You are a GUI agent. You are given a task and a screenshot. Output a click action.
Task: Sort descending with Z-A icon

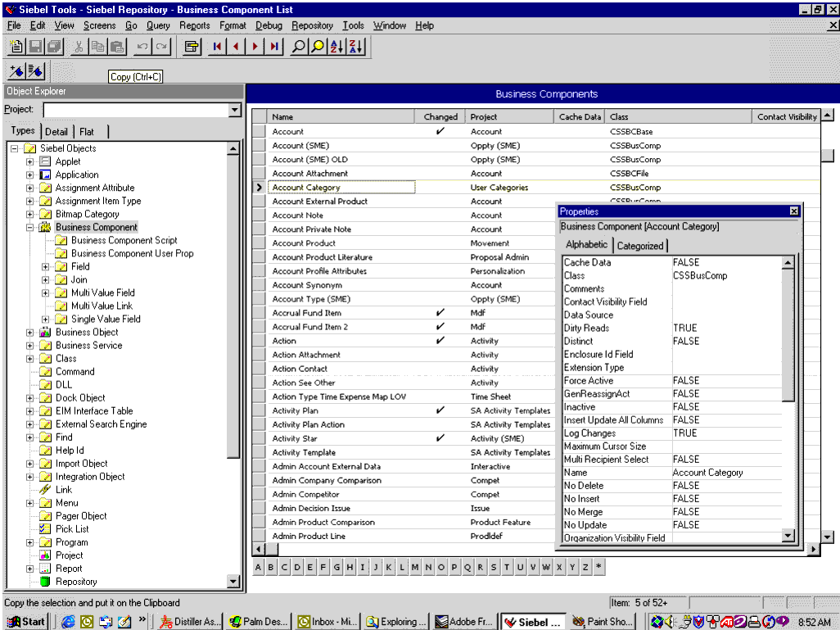coord(356,48)
